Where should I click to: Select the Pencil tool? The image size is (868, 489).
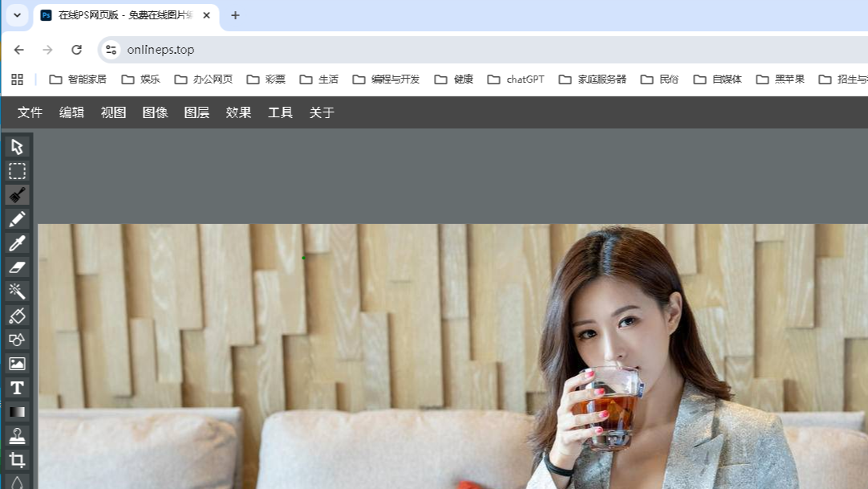(17, 218)
